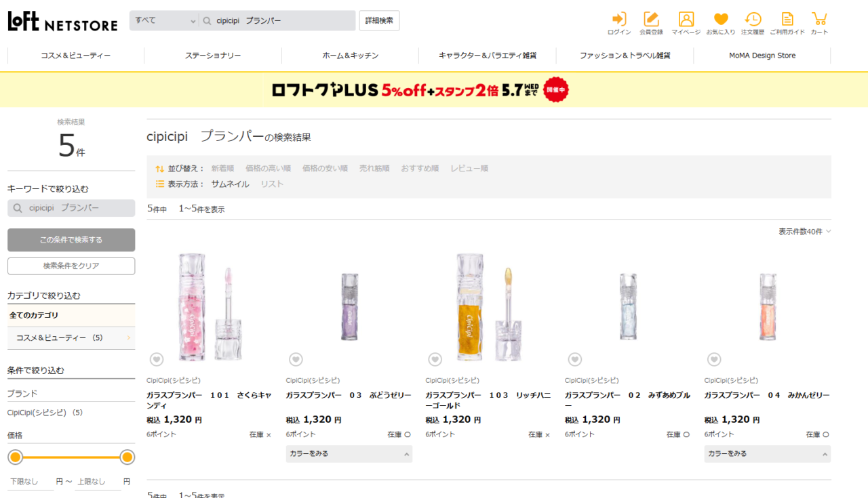Image resolution: width=868 pixels, height=498 pixels.
Task: Switch display to サムネイル view
Action: click(230, 184)
